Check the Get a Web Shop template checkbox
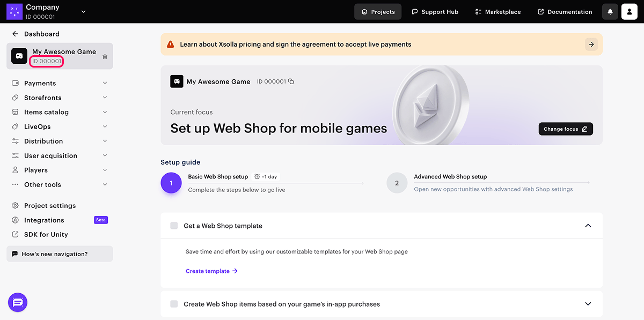 pos(174,226)
